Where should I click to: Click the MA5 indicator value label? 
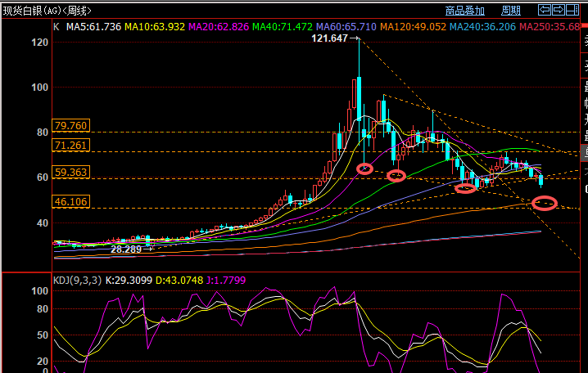[x=93, y=27]
